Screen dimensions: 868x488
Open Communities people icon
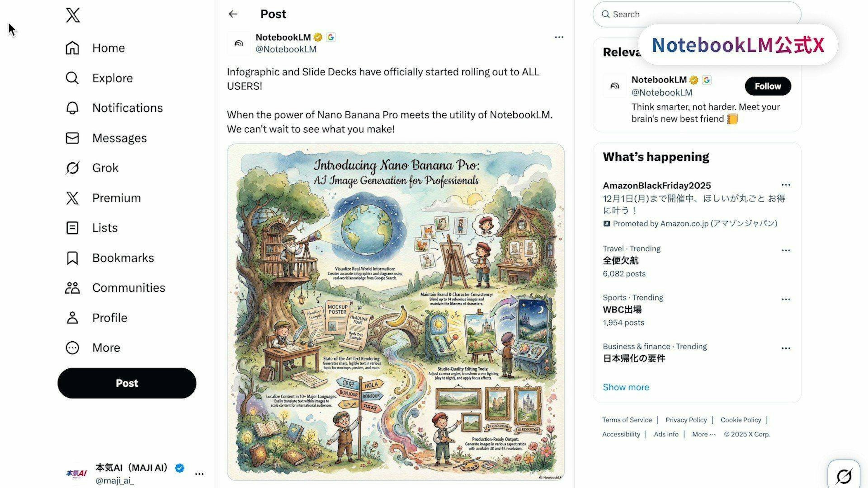[x=72, y=288]
